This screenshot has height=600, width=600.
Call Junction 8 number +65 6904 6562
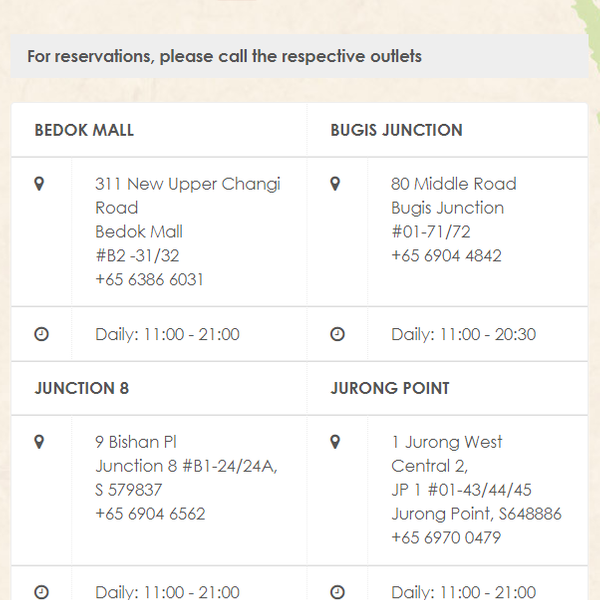pyautogui.click(x=150, y=514)
